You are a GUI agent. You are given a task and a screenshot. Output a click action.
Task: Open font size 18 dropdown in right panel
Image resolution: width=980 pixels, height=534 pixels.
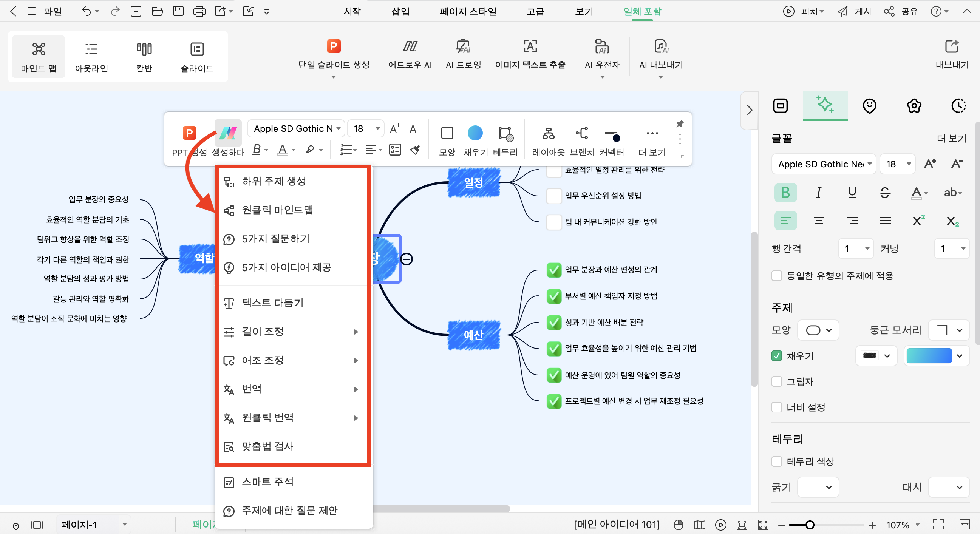tap(898, 164)
